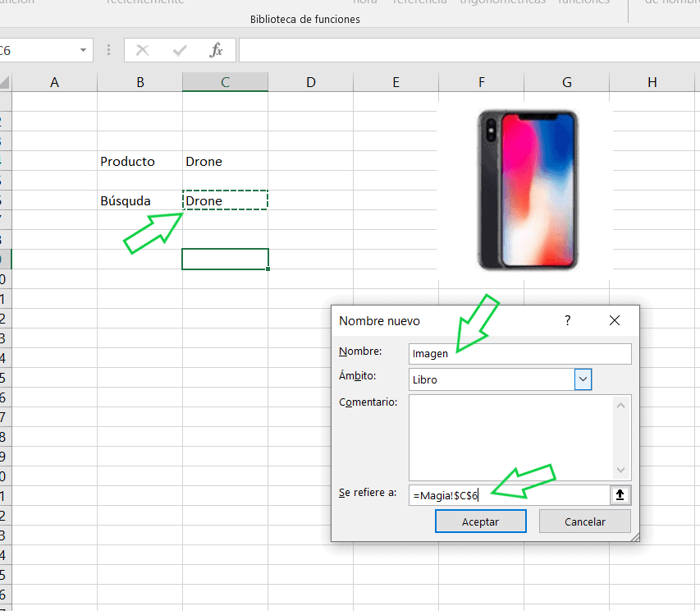700x611 pixels.
Task: Select column C header
Action: point(225,82)
